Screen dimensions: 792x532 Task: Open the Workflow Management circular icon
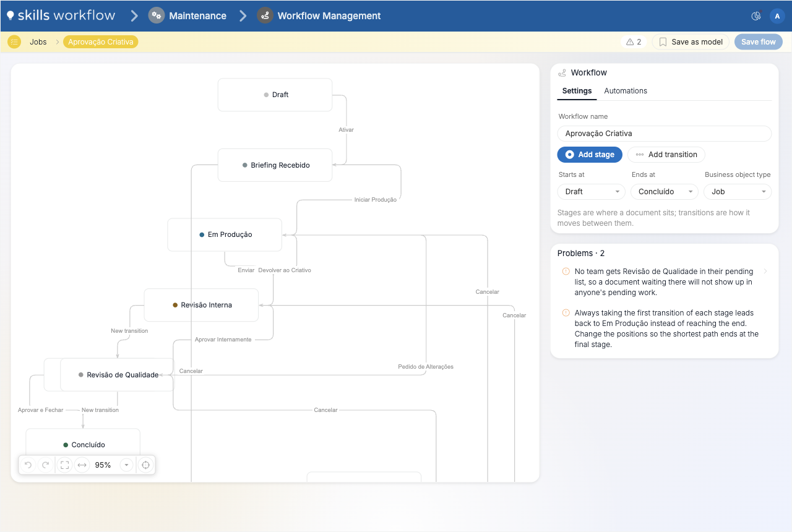coord(265,16)
